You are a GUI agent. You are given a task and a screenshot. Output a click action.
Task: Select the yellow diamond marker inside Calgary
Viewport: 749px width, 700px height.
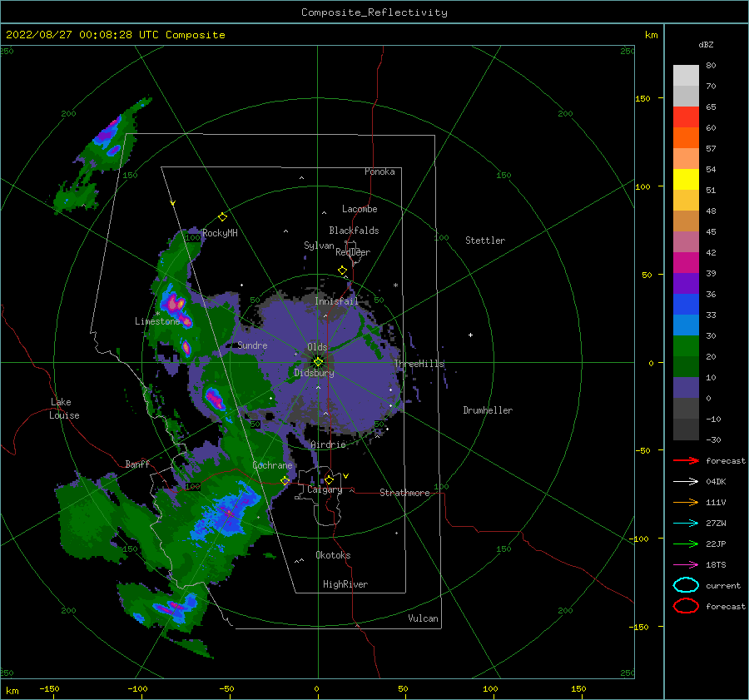329,479
